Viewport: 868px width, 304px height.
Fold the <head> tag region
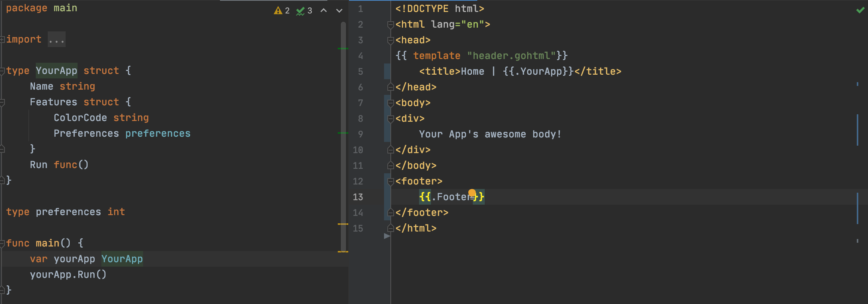[390, 40]
